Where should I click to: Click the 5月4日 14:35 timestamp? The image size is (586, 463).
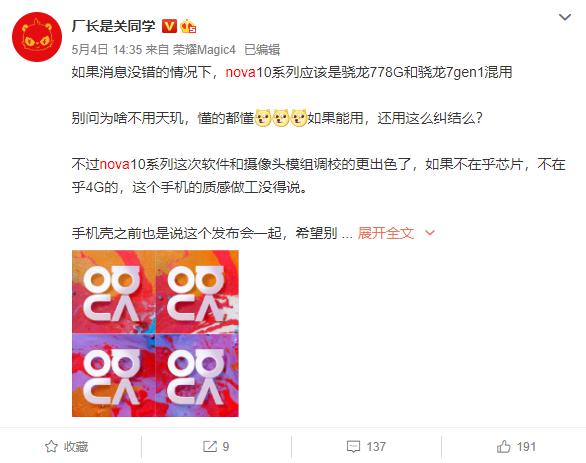coord(107,50)
